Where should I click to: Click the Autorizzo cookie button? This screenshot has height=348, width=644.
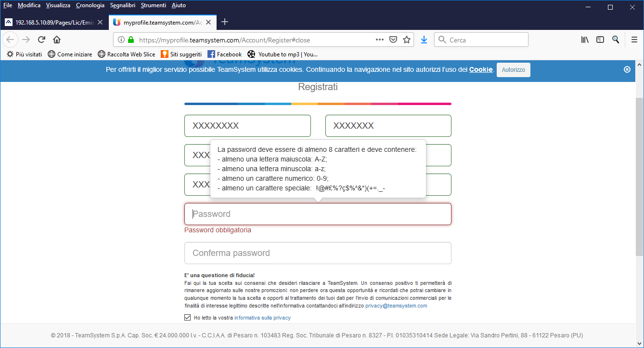pos(514,70)
